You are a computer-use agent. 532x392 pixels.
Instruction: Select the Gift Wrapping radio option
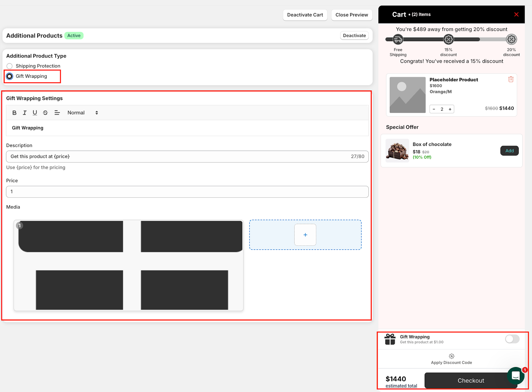coord(10,76)
